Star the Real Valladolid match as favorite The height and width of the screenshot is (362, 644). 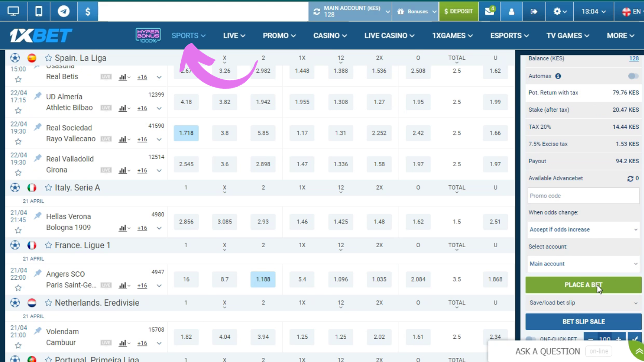click(18, 173)
